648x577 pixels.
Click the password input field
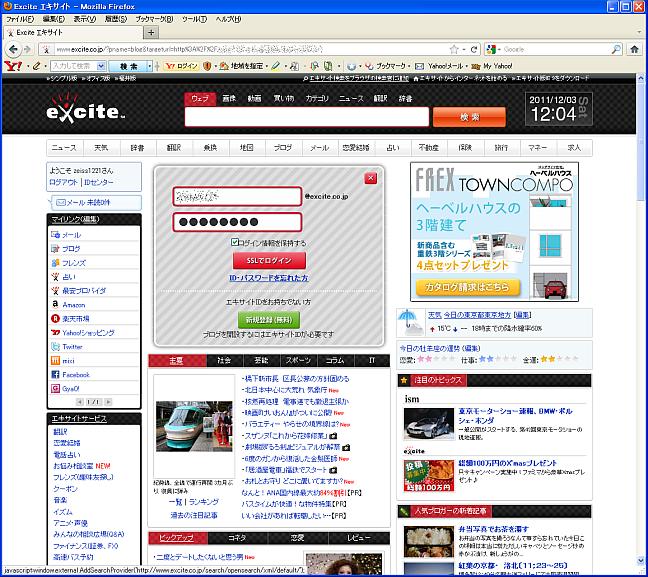coord(237,222)
